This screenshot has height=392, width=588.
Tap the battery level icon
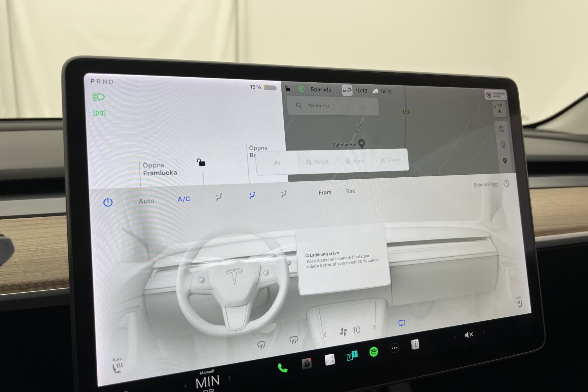coord(270,88)
